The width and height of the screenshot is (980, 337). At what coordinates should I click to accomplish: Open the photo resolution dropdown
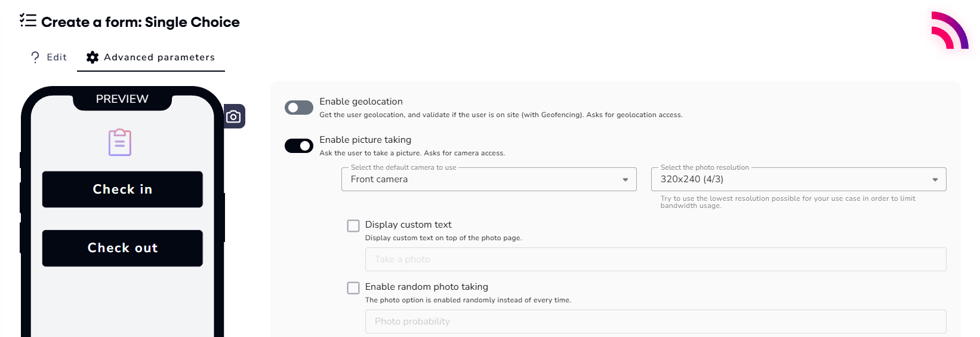coord(799,179)
